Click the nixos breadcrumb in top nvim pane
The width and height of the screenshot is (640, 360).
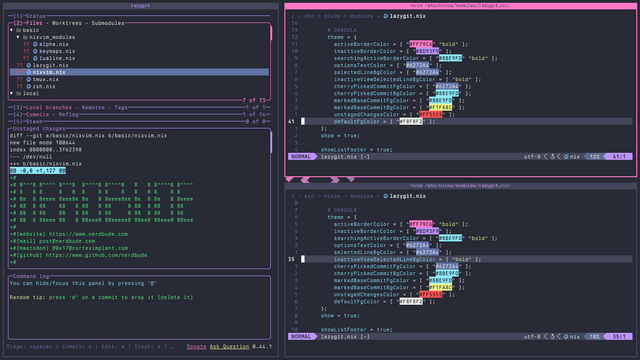click(332, 16)
